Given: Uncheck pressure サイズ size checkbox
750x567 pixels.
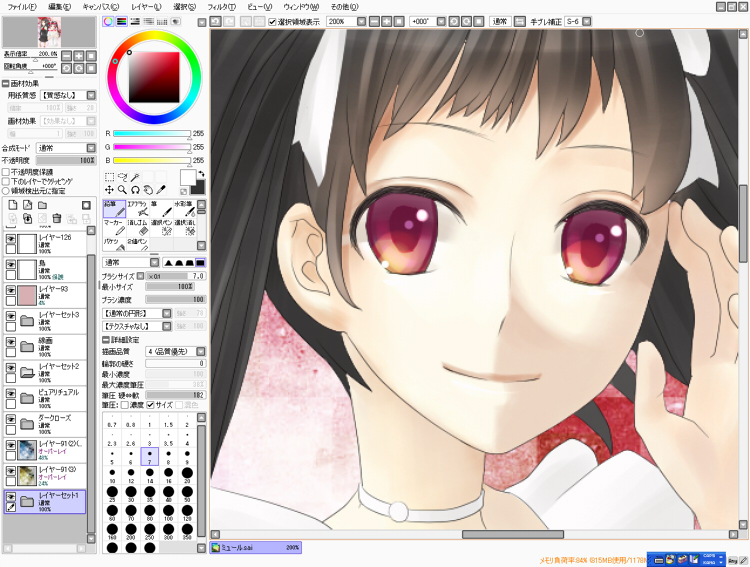Looking at the screenshot, I should [150, 405].
